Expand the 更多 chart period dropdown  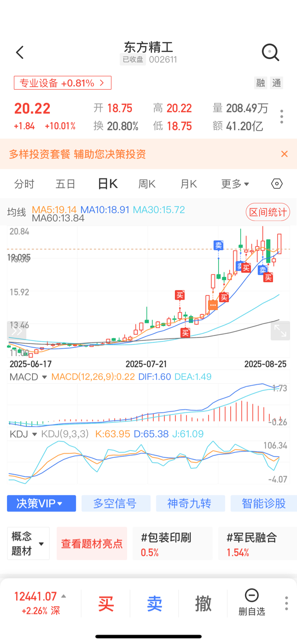click(235, 184)
